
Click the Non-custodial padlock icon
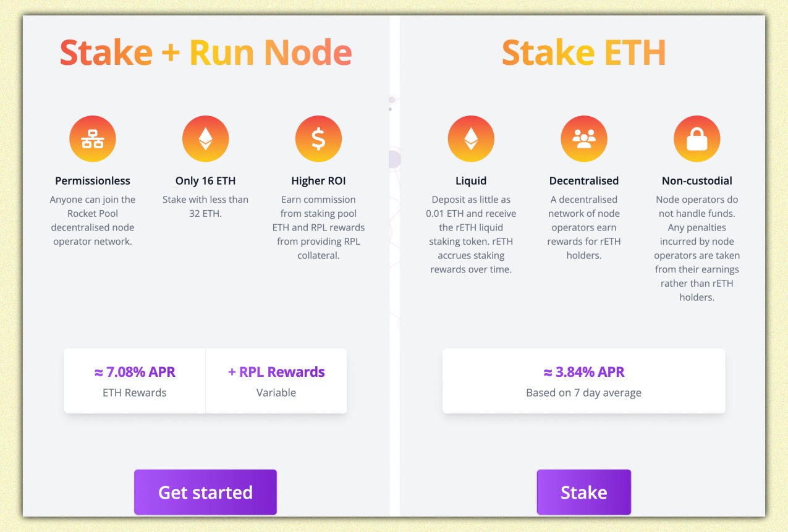[697, 139]
